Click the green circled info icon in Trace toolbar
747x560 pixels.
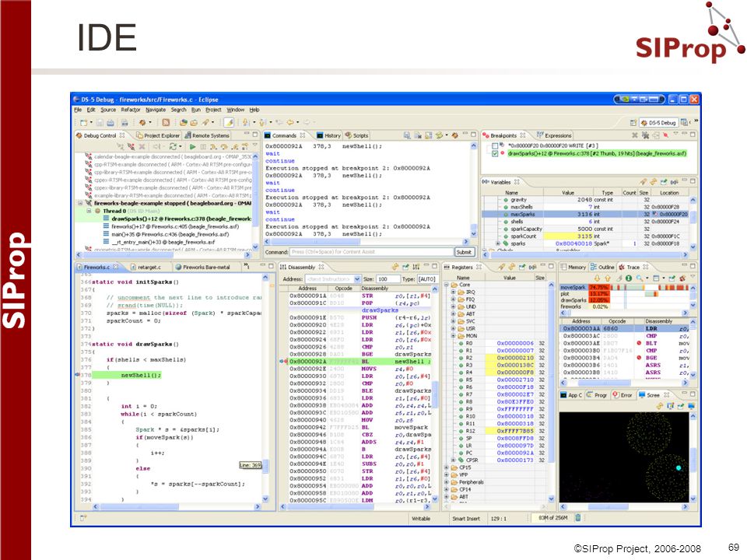pyautogui.click(x=629, y=278)
